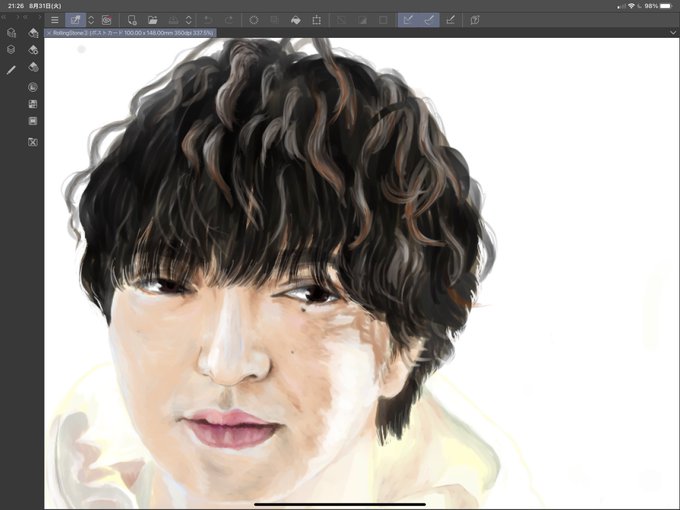Redo the undone action

point(229,20)
